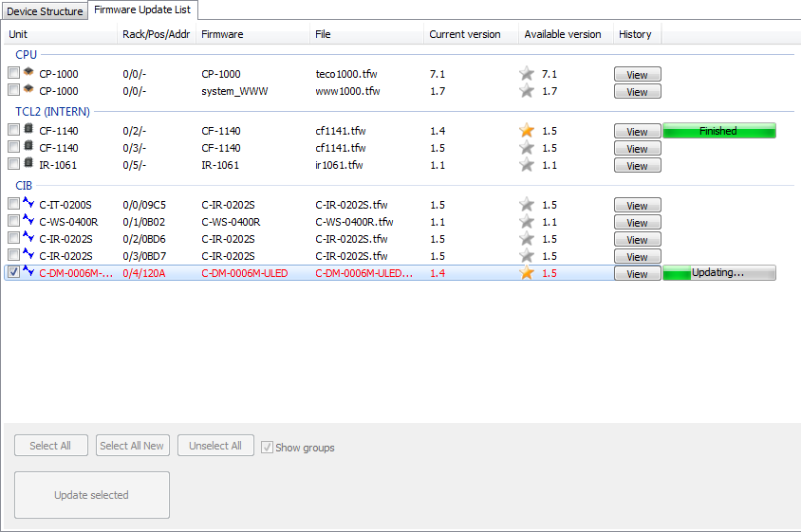Switch to the Device Structure tab

(x=45, y=11)
